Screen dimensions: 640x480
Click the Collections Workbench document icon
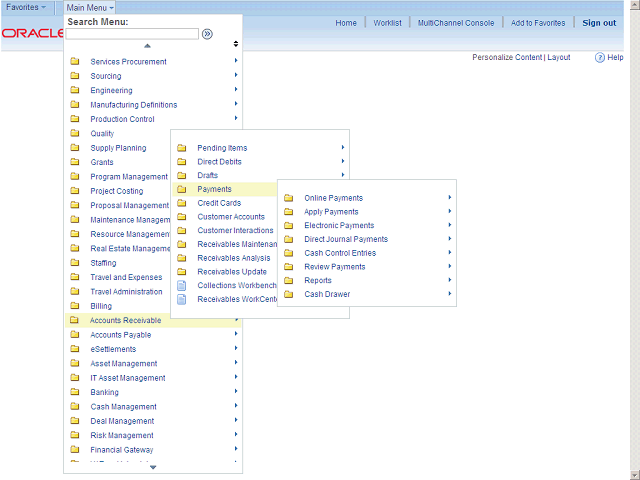[x=182, y=285]
